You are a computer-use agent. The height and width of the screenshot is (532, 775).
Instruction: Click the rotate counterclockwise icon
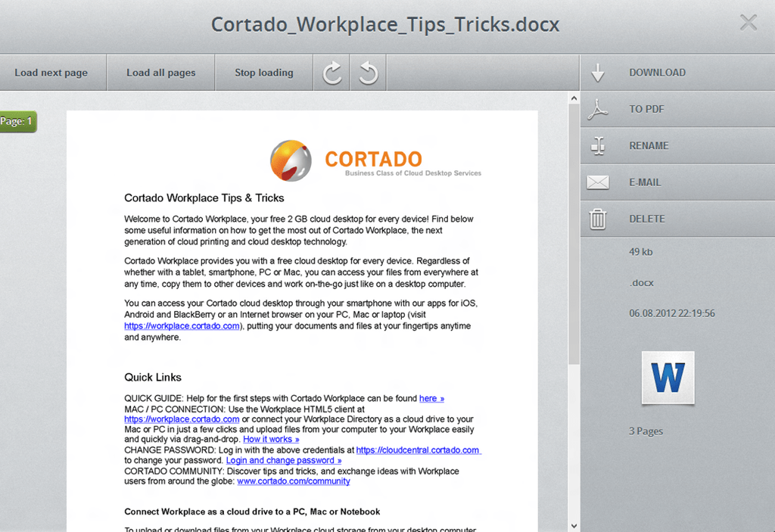tap(369, 73)
